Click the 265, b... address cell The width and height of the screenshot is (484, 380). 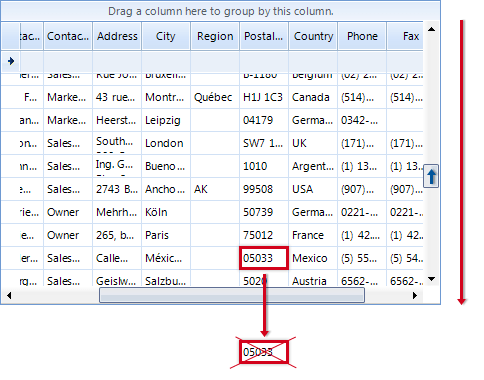117,235
